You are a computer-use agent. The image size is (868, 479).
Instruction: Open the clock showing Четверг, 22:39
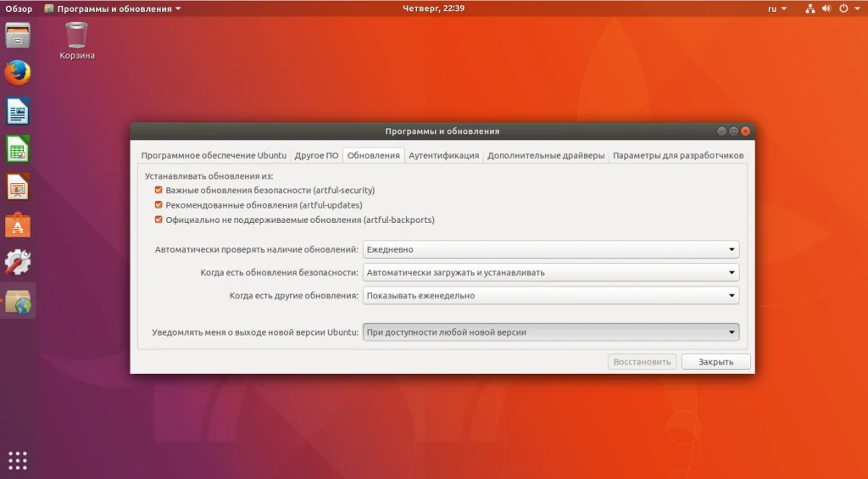pyautogui.click(x=433, y=8)
